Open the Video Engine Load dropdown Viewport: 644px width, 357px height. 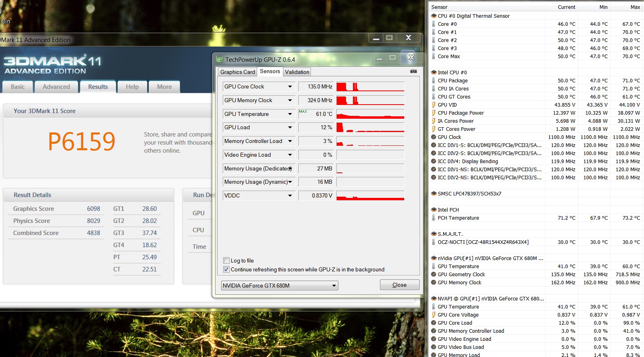click(290, 155)
